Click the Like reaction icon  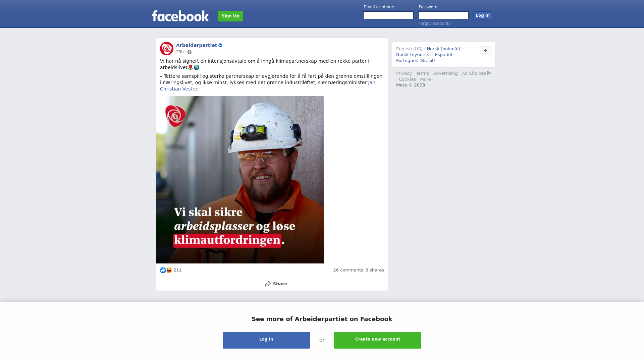163,270
